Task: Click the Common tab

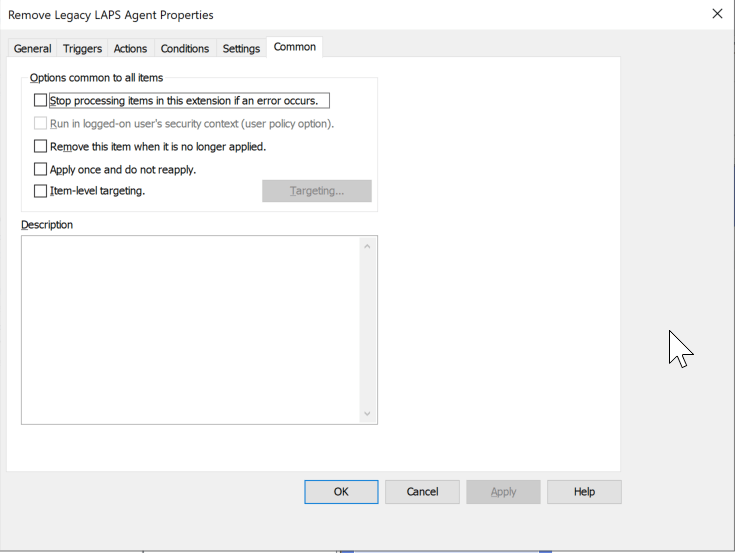Action: pos(295,47)
